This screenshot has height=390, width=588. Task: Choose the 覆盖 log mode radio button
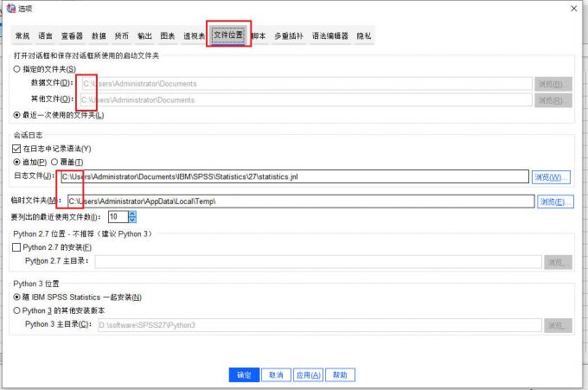pos(54,162)
